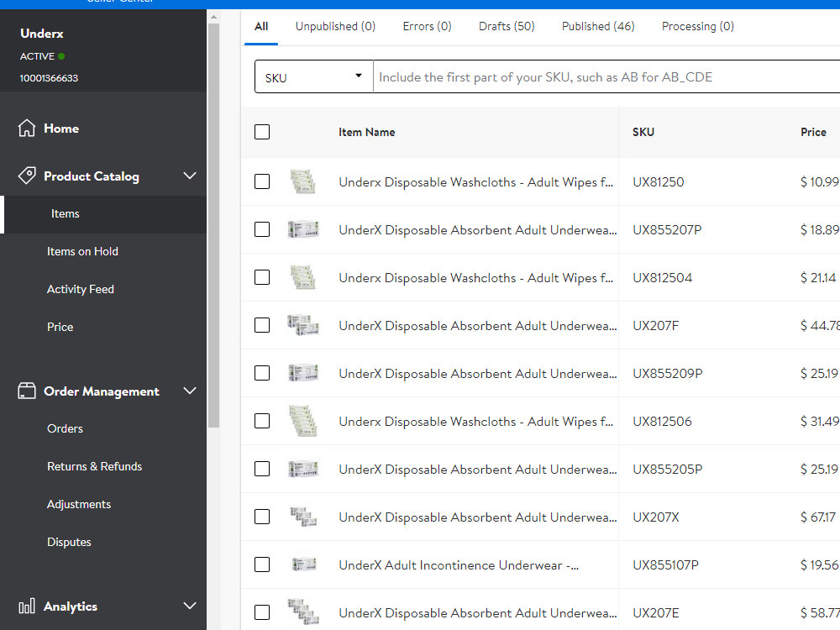This screenshot has height=630, width=840.
Task: Open Orders page
Action: click(x=65, y=428)
